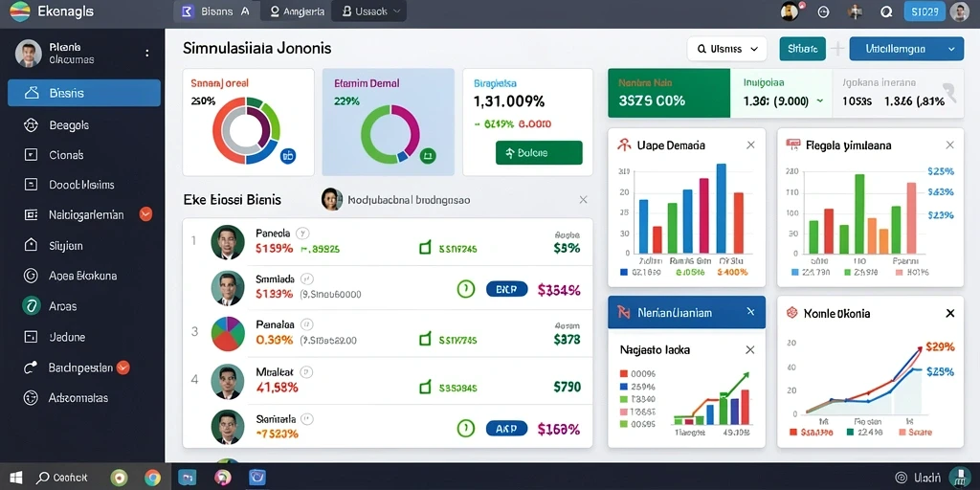980x490 pixels.
Task: Click the Badnpestan sidebar icon
Action: [31, 368]
